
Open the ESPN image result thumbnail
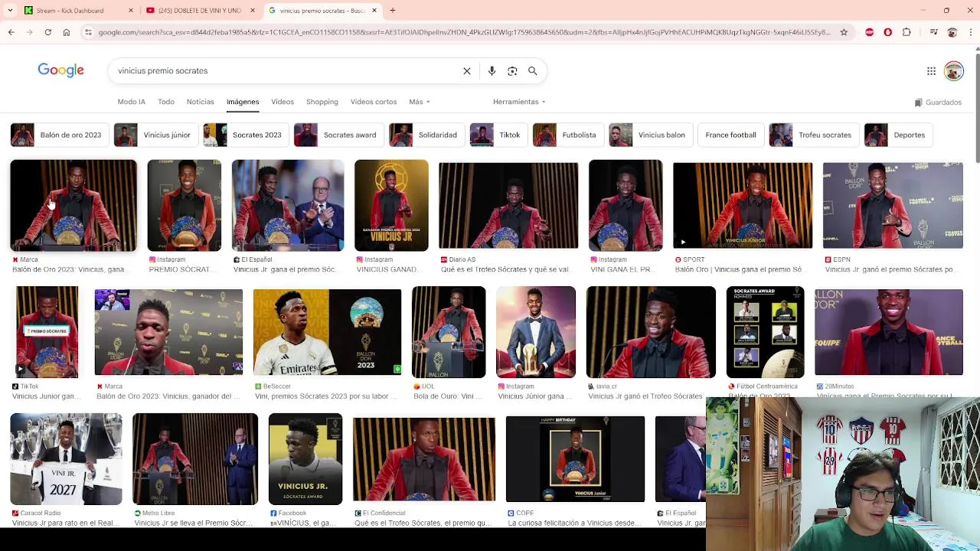(x=893, y=205)
